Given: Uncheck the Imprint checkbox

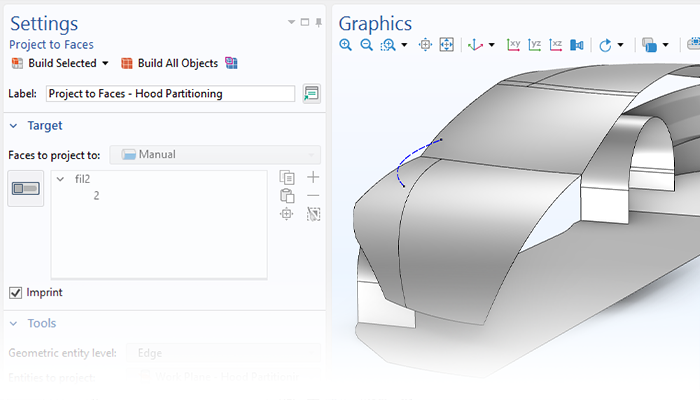Looking at the screenshot, I should (x=16, y=293).
